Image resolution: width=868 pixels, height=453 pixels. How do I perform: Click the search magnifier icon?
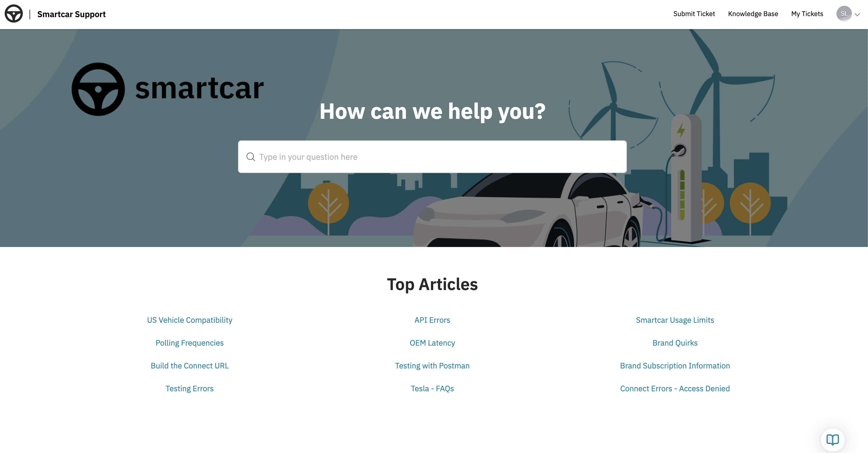(251, 157)
